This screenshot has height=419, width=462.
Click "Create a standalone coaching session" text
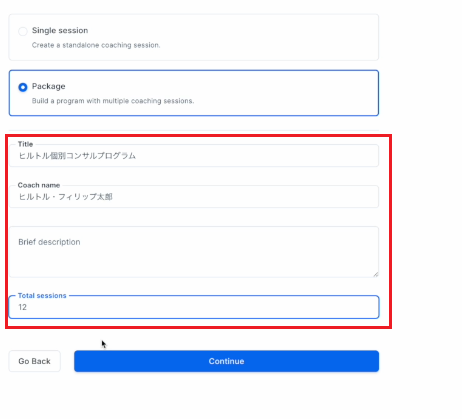pos(96,45)
